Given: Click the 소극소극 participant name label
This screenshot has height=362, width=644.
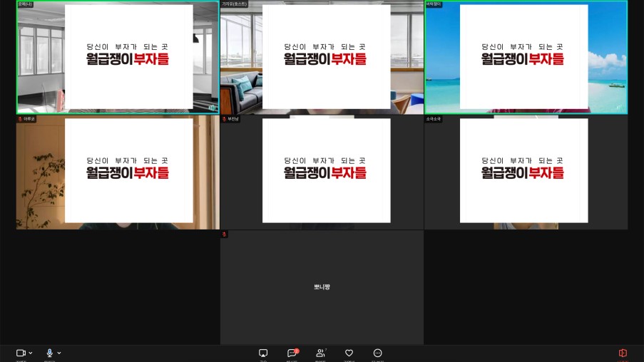Looking at the screenshot, I should 434,119.
